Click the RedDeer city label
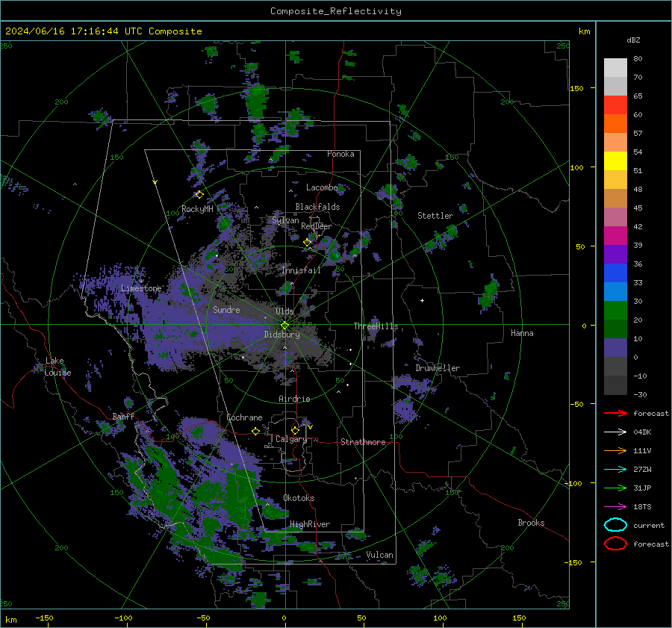Screen dimensions: 672x628 pos(317,226)
